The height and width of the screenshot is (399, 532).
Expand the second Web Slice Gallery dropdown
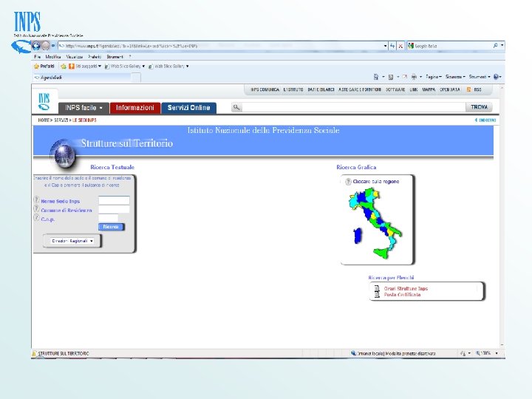click(x=187, y=66)
